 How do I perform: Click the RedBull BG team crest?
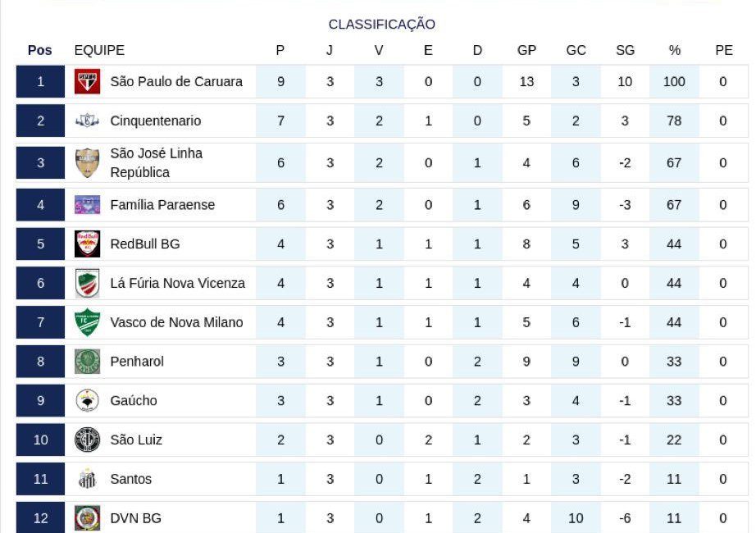point(87,244)
